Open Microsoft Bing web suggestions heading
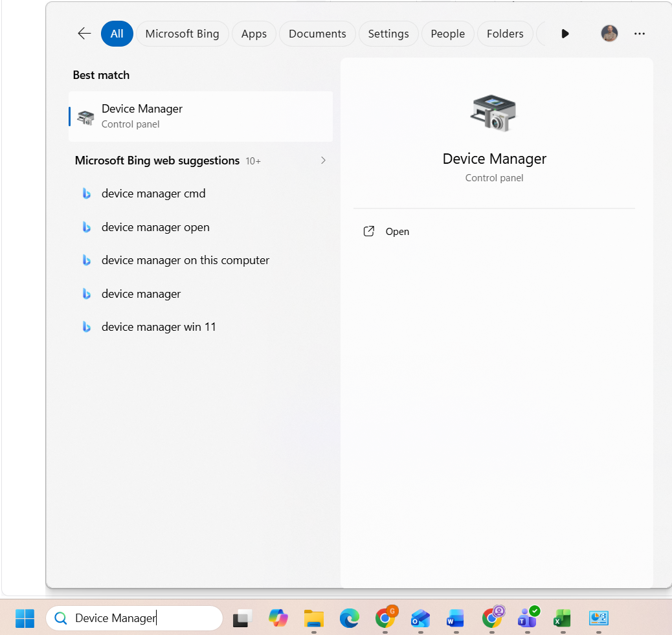Image resolution: width=672 pixels, height=635 pixels. (x=157, y=161)
